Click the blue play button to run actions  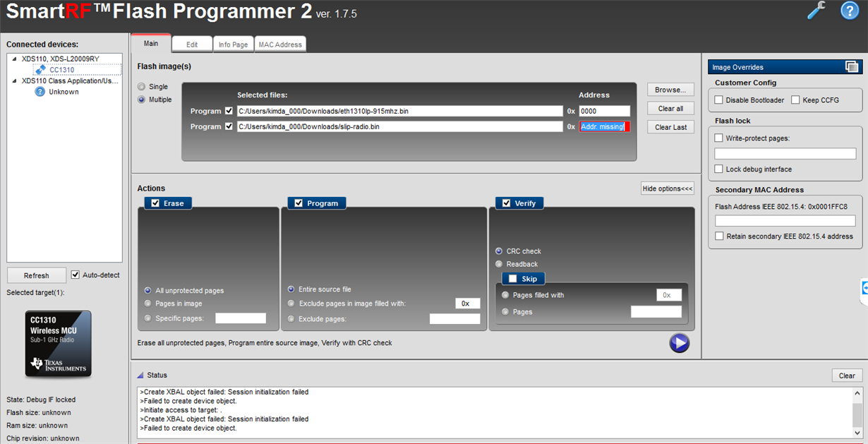click(679, 343)
